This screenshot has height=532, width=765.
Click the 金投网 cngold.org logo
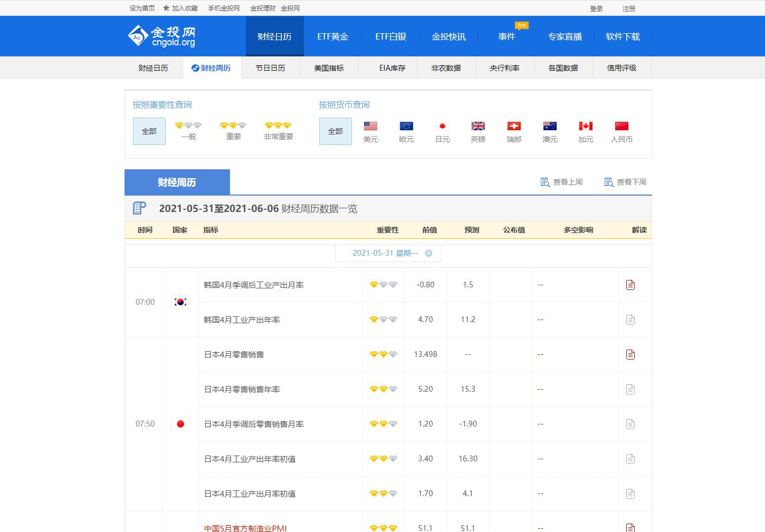coord(162,35)
